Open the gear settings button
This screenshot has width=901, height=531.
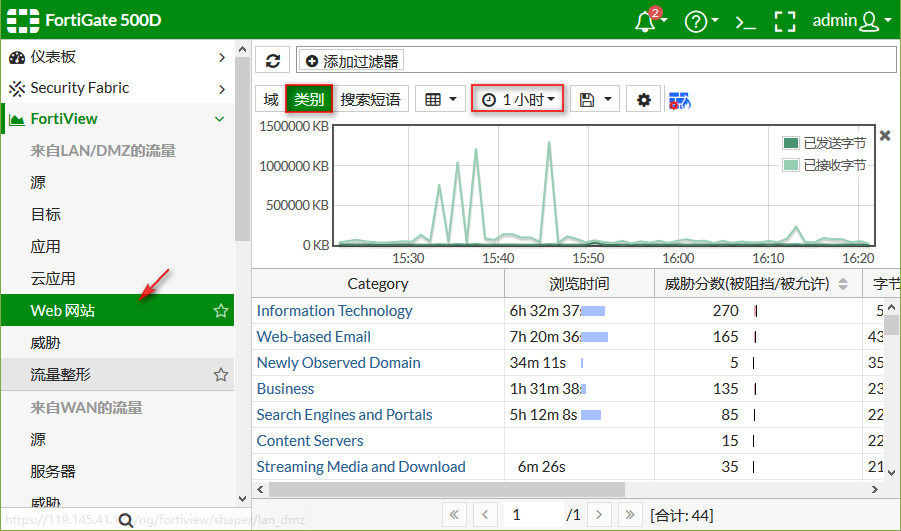click(x=644, y=99)
